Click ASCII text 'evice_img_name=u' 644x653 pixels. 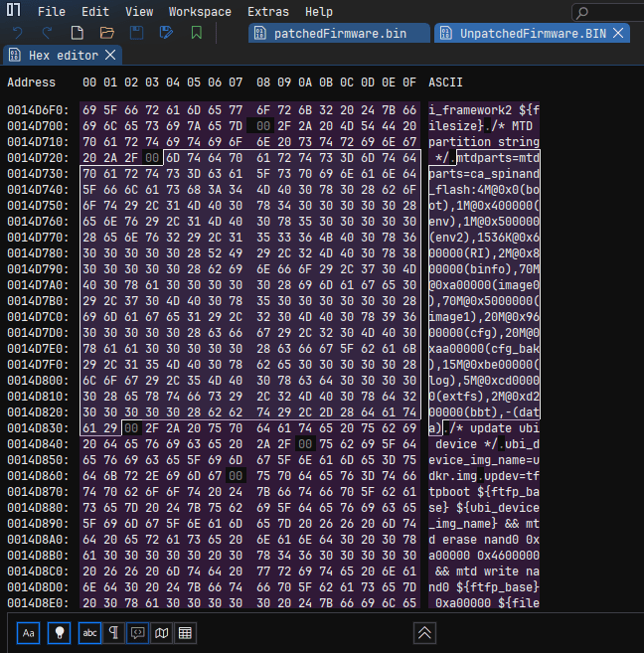[484, 460]
